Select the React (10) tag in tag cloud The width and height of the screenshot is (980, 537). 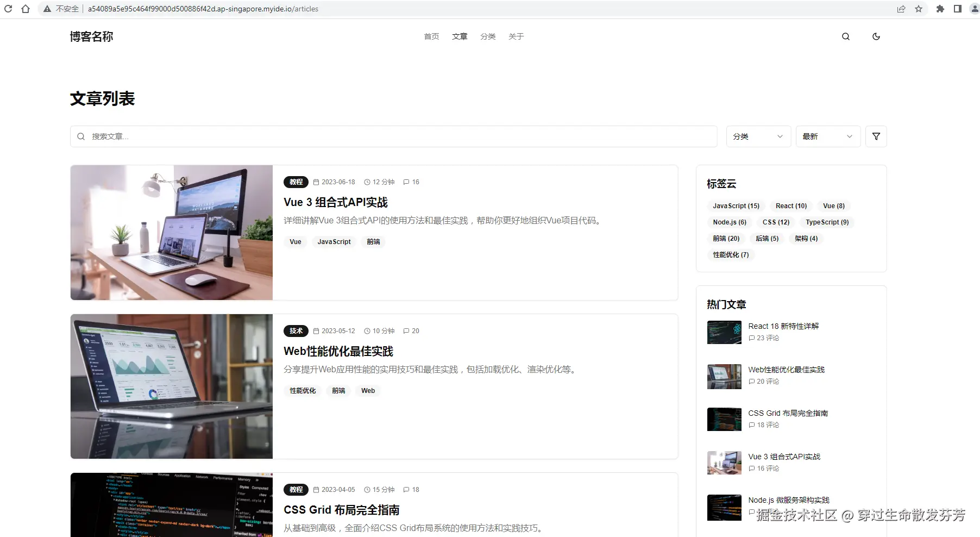(790, 205)
